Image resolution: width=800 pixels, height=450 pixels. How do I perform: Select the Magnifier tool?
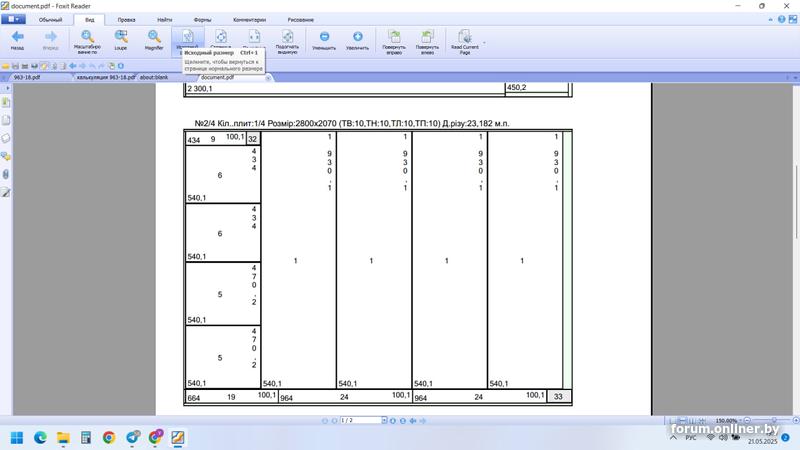tap(154, 40)
